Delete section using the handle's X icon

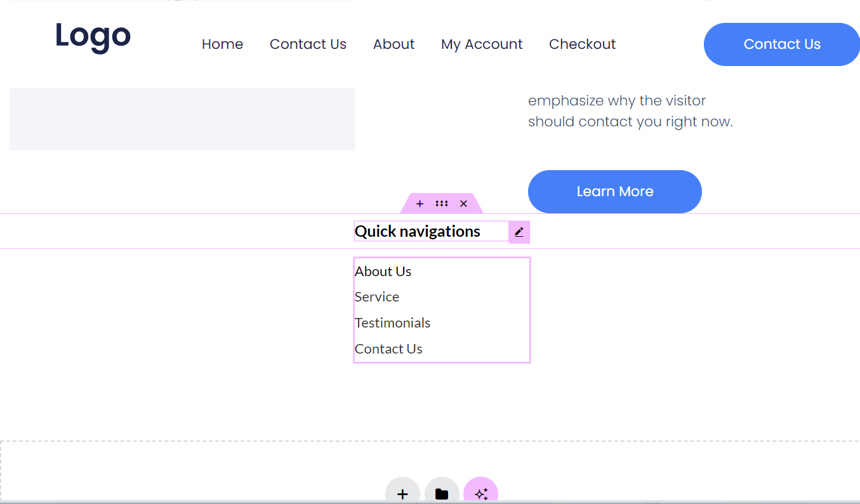463,204
